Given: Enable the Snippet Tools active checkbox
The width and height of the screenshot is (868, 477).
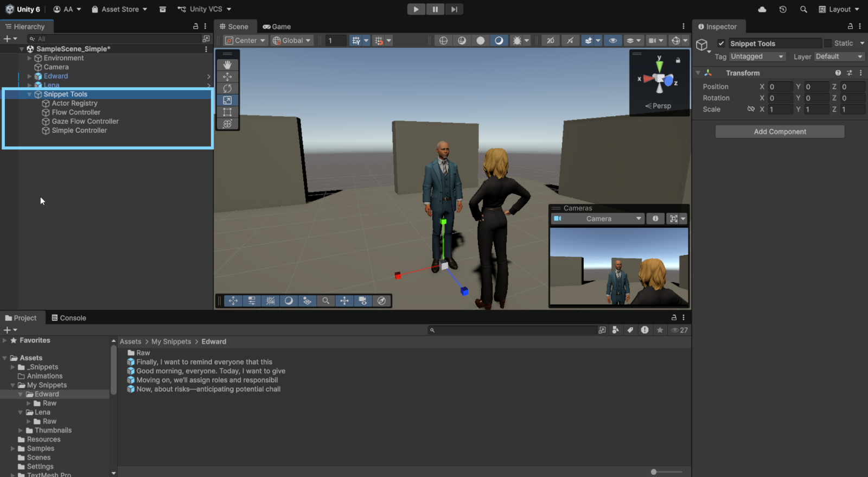Looking at the screenshot, I should click(721, 43).
